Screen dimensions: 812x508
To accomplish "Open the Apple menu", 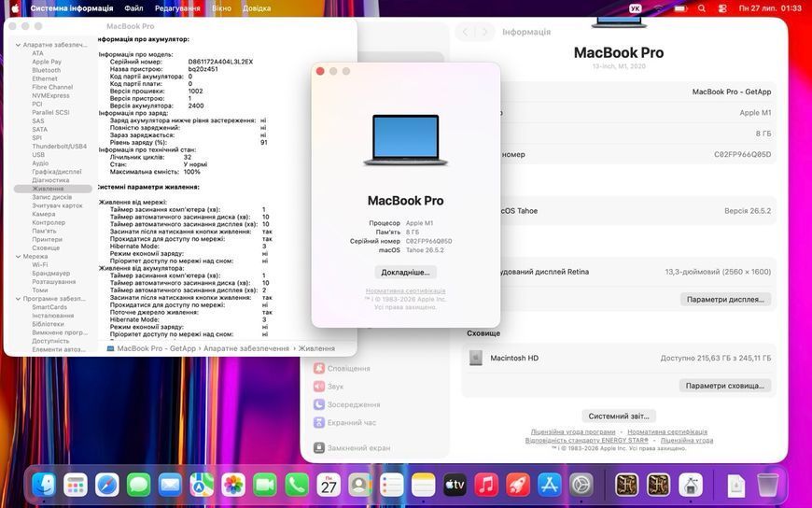I will click(x=15, y=8).
